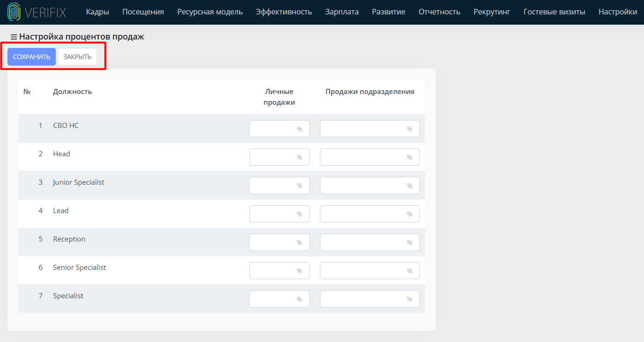This screenshot has height=342, width=644.
Task: Click the Закрыть button
Action: click(x=78, y=57)
